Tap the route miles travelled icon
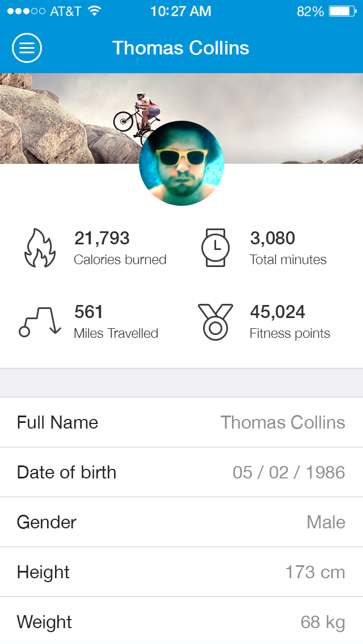Image resolution: width=363 pixels, height=644 pixels. pyautogui.click(x=40, y=322)
